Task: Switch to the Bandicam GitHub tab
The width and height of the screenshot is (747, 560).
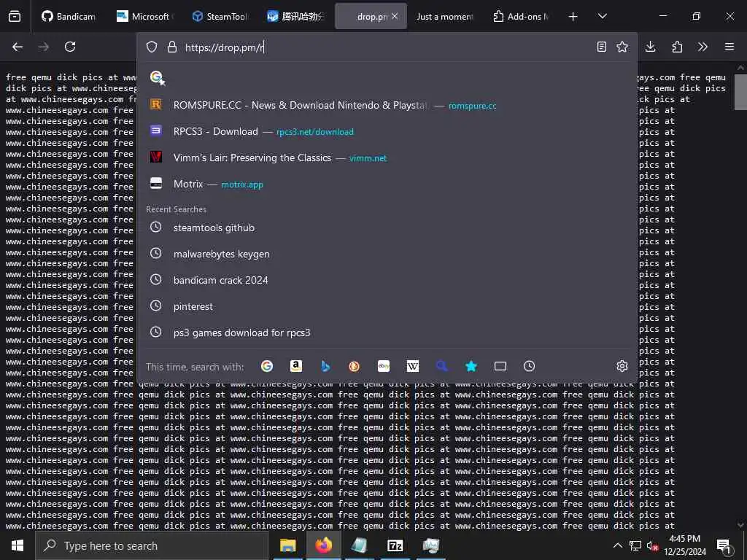Action: (x=69, y=16)
